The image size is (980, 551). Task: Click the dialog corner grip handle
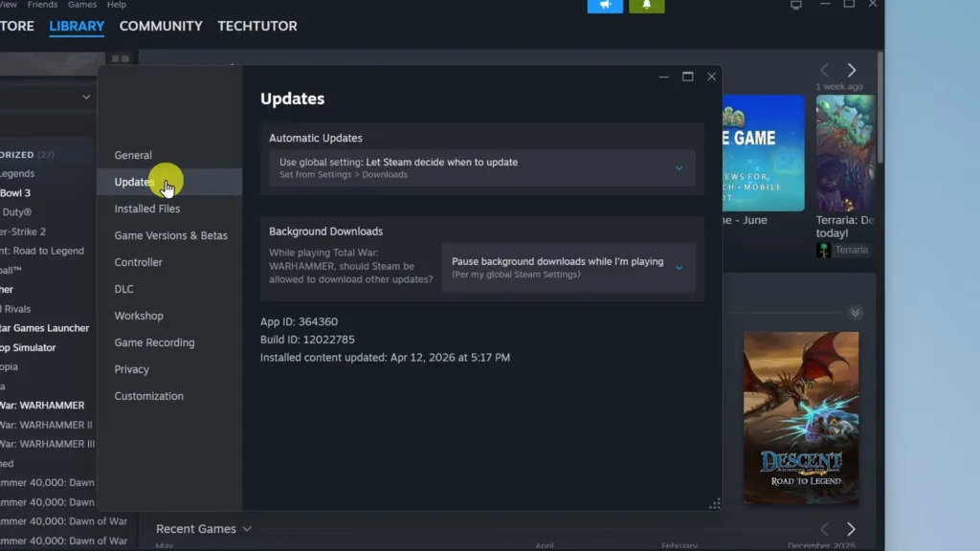[714, 503]
